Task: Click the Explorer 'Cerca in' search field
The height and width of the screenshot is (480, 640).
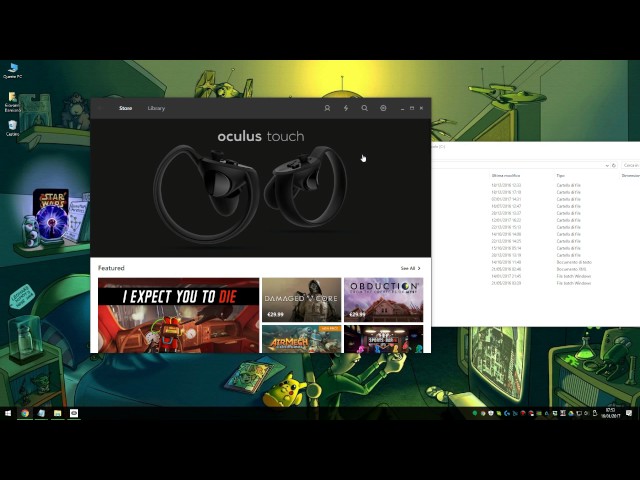Action: (631, 165)
